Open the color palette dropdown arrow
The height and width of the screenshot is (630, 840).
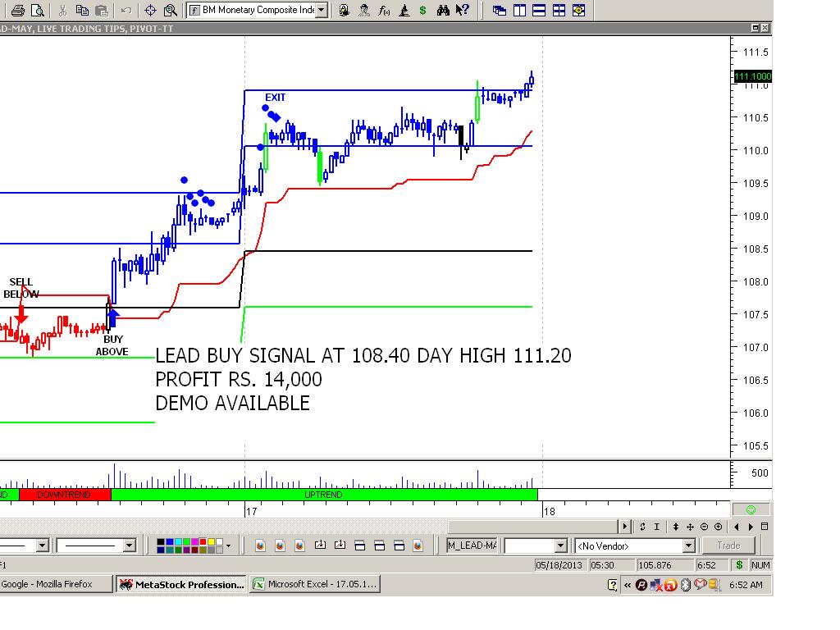click(x=228, y=545)
